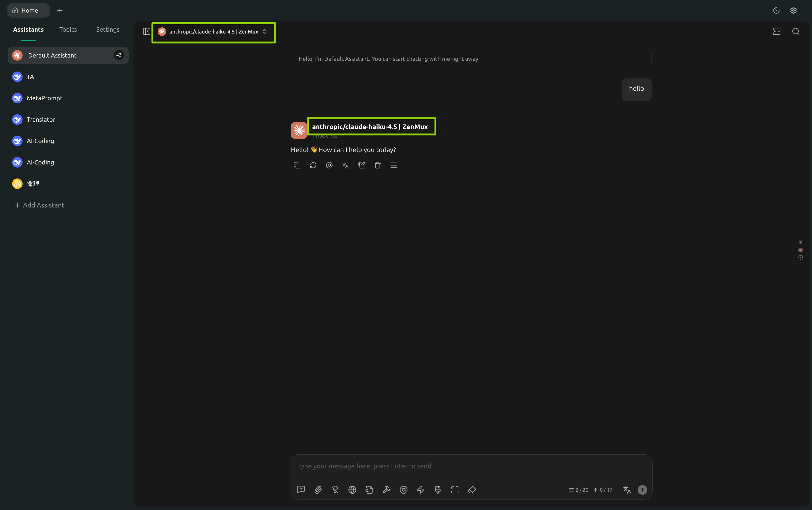Viewport: 812px width, 510px height.
Task: Send the message with the arrow button
Action: click(642, 490)
